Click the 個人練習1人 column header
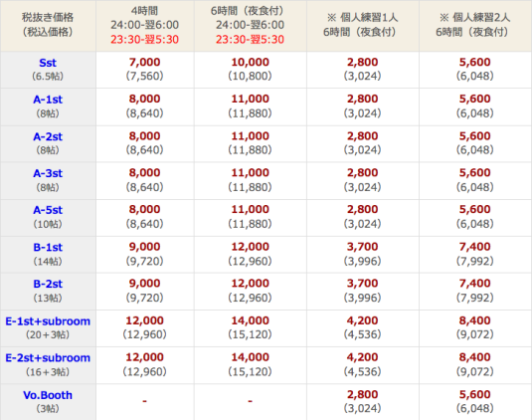Image resolution: width=532 pixels, height=420 pixels. coord(362,26)
